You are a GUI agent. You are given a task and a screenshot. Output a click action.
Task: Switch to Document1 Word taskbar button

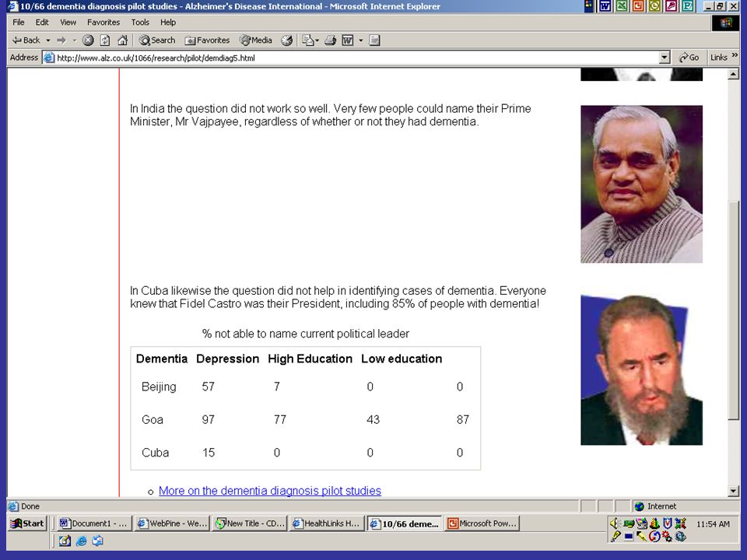tap(94, 523)
